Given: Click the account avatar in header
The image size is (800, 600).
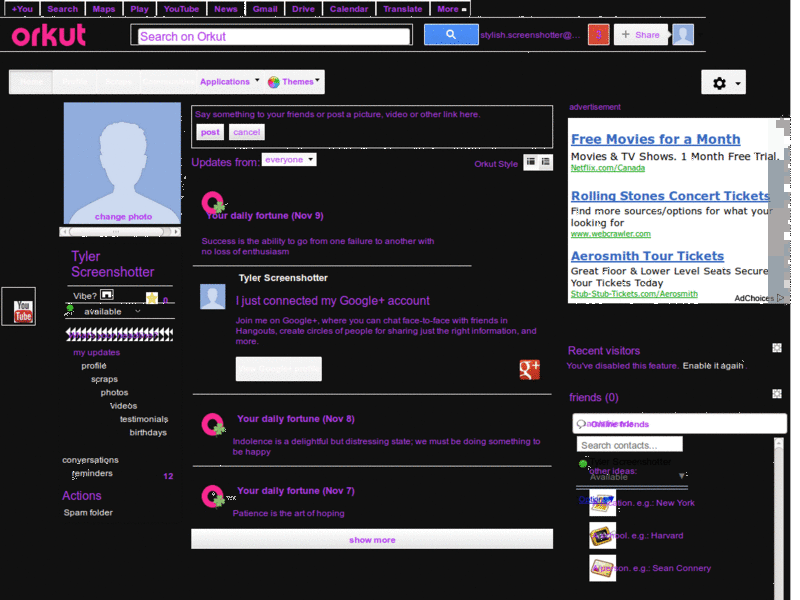Looking at the screenshot, I should point(683,35).
